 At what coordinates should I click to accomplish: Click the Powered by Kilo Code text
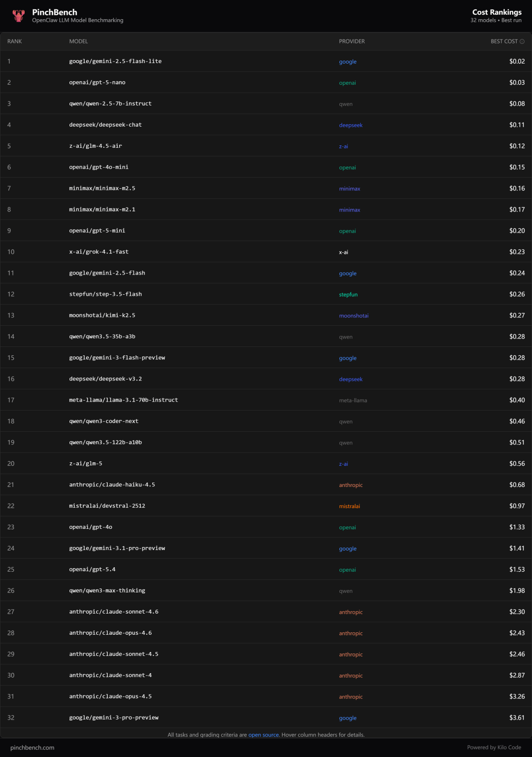pos(494,748)
